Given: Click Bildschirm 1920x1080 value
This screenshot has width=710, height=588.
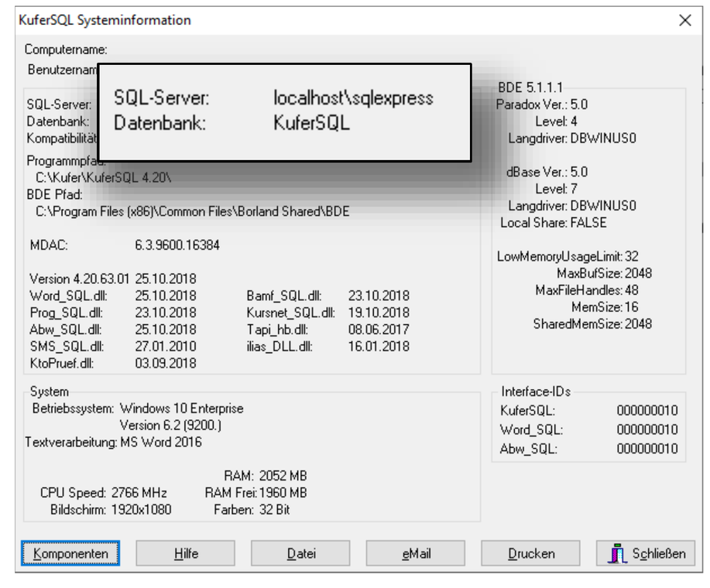Looking at the screenshot, I should tap(141, 510).
